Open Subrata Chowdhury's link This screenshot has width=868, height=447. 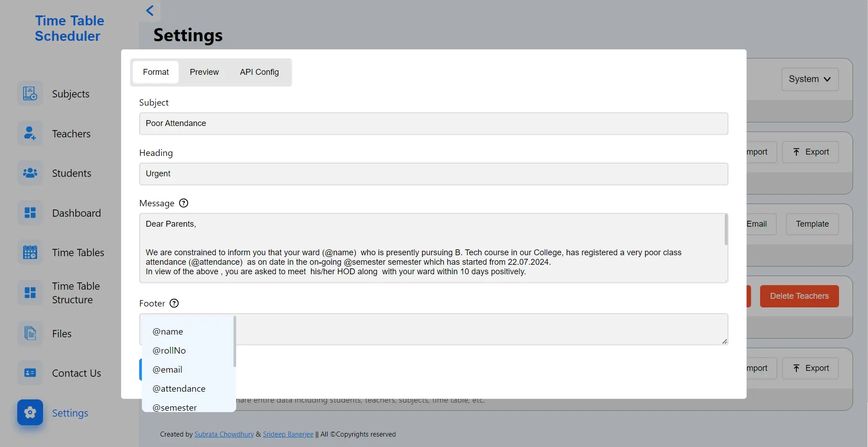pos(224,434)
